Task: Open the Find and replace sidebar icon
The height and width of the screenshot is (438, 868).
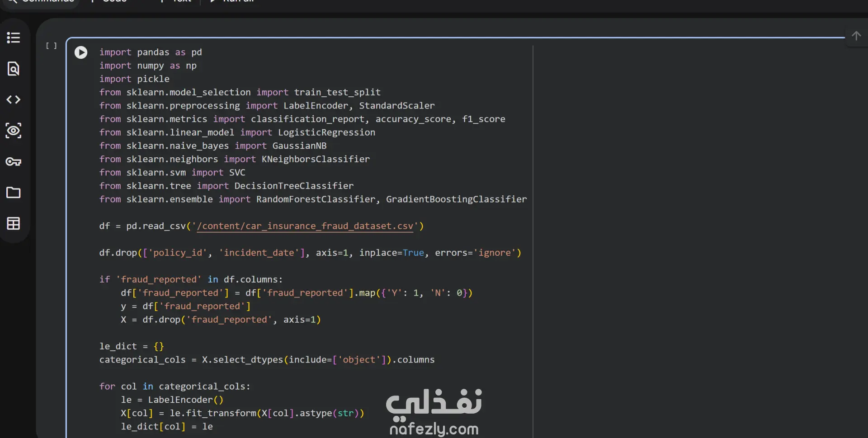Action: 14,69
